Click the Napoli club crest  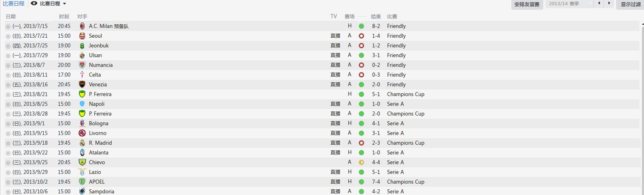(82, 104)
